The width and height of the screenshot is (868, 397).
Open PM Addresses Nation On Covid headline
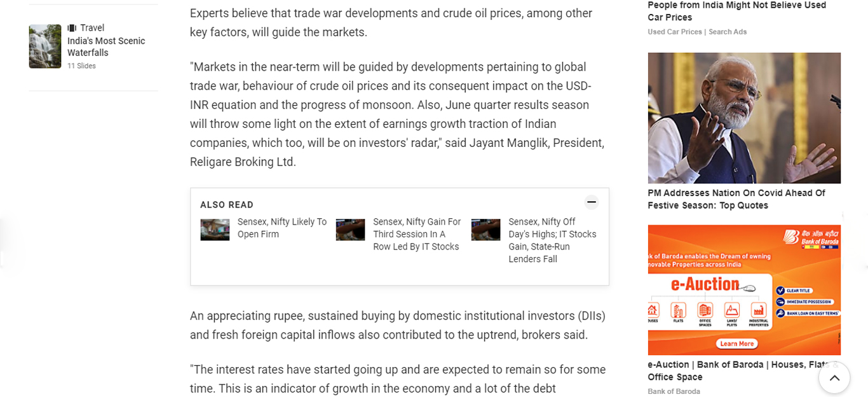[736, 199]
